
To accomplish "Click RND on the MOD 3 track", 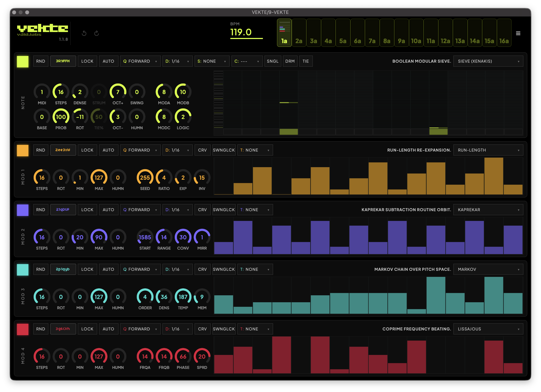I will 41,269.
